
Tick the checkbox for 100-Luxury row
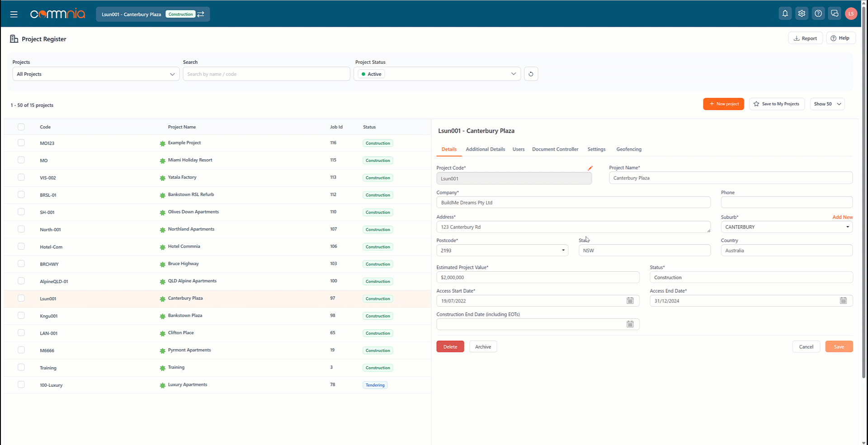click(x=21, y=384)
